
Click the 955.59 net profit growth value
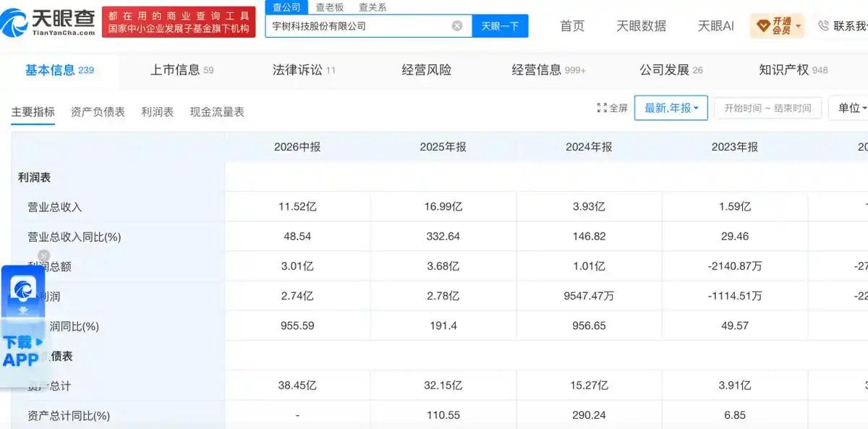pyautogui.click(x=297, y=326)
